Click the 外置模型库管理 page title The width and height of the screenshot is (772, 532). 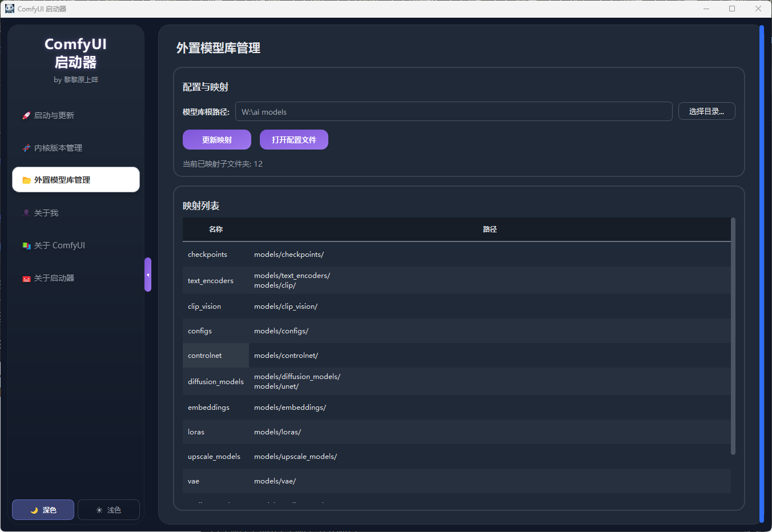click(218, 48)
